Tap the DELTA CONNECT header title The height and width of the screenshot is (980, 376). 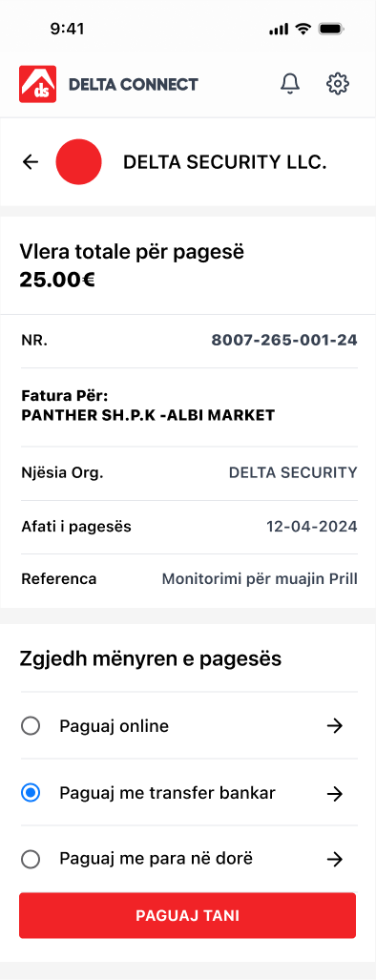pyautogui.click(x=133, y=84)
